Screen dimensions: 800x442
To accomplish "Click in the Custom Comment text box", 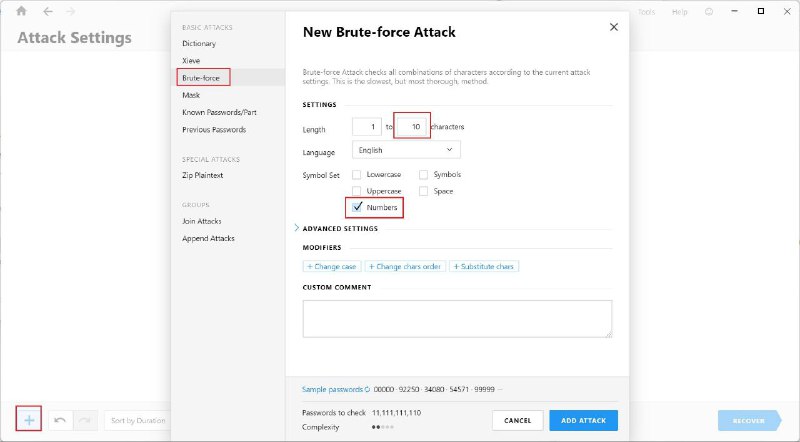I will coord(457,319).
